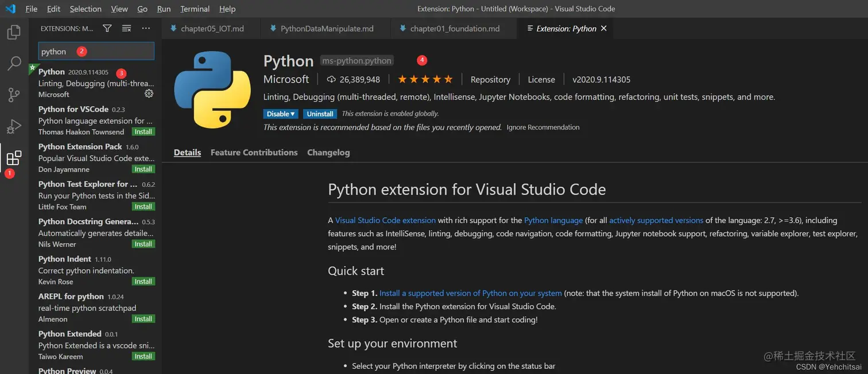The width and height of the screenshot is (868, 374).
Task: Click the five-star rating stars
Action: pos(425,79)
